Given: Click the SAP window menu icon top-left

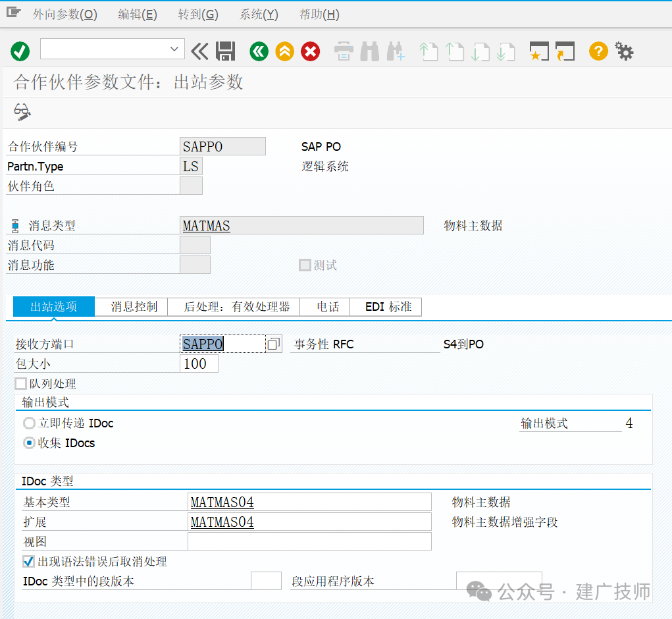Looking at the screenshot, I should (x=14, y=13).
